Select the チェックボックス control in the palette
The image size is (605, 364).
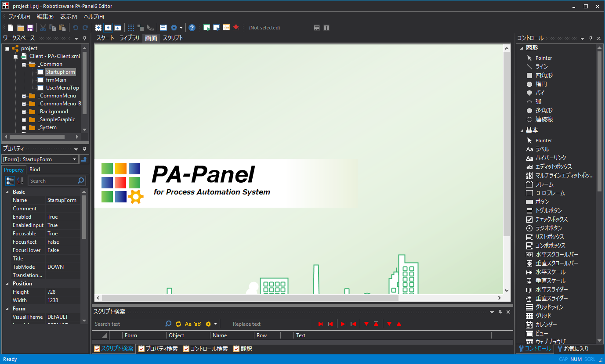[547, 220]
